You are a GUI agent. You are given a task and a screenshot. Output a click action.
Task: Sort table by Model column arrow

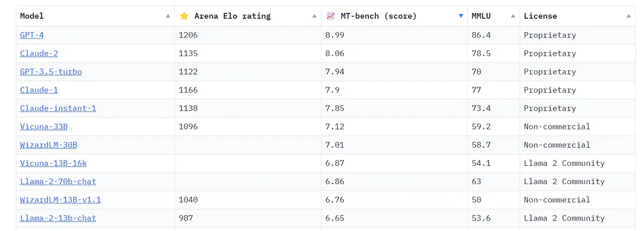[168, 16]
